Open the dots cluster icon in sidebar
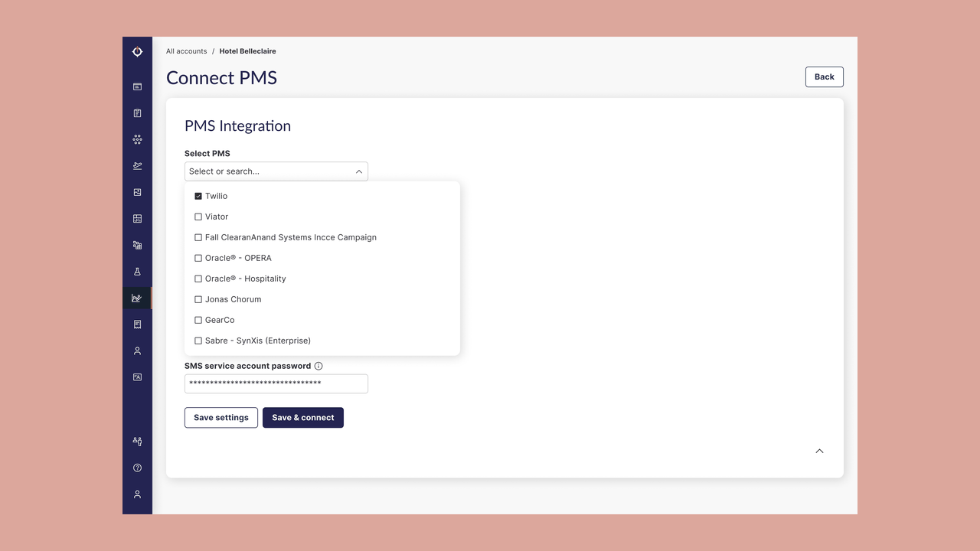The image size is (980, 551). (x=137, y=139)
